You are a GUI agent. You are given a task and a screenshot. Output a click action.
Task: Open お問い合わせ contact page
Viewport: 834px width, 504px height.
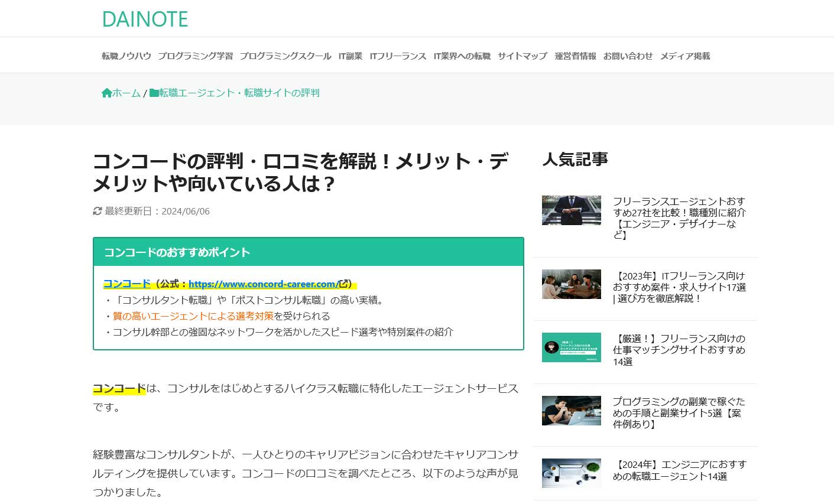pyautogui.click(x=628, y=56)
